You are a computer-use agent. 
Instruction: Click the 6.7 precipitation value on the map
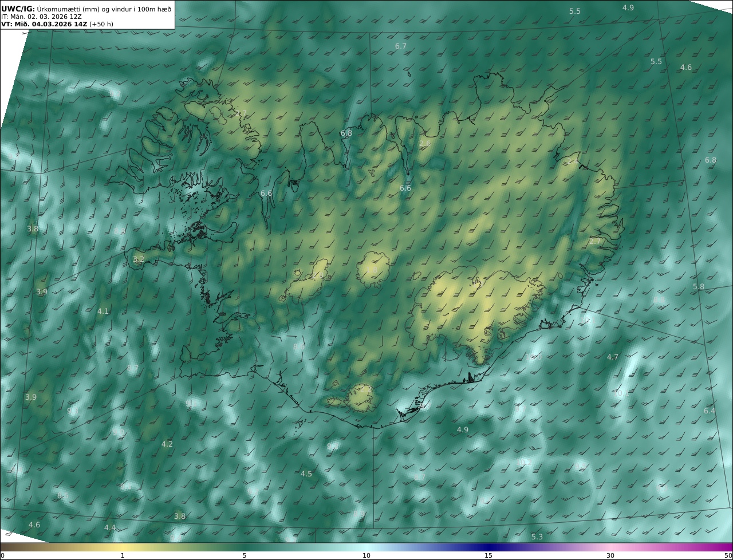[x=401, y=46]
